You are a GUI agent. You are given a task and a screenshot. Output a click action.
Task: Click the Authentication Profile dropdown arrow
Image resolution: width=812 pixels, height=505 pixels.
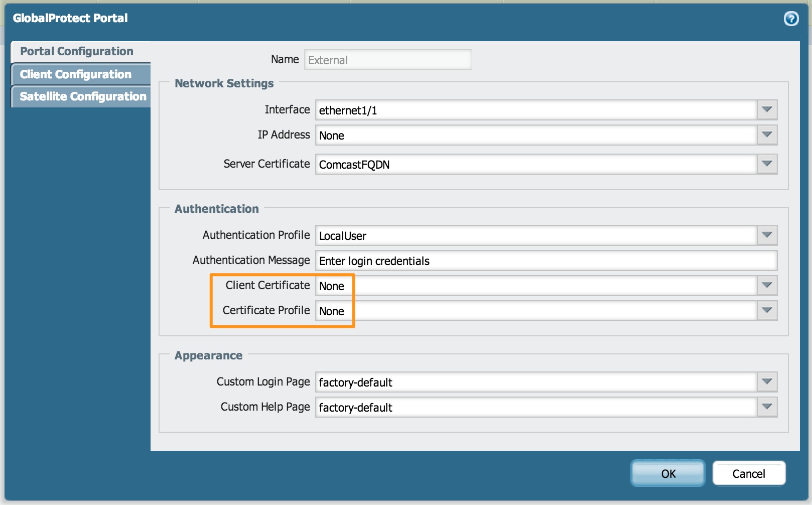pos(767,234)
